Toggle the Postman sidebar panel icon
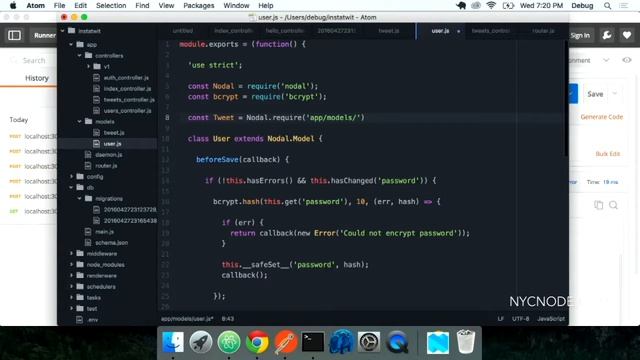The height and width of the screenshot is (360, 640). (14, 35)
